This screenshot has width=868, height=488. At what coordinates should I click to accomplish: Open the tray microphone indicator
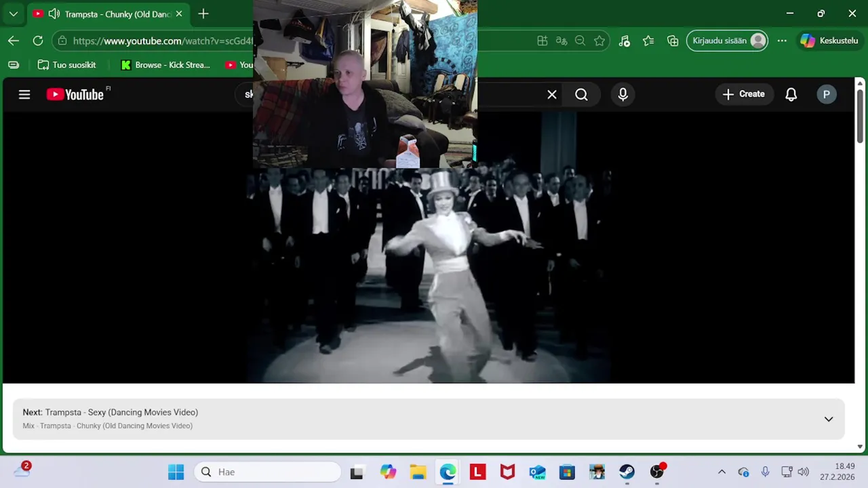click(x=765, y=472)
